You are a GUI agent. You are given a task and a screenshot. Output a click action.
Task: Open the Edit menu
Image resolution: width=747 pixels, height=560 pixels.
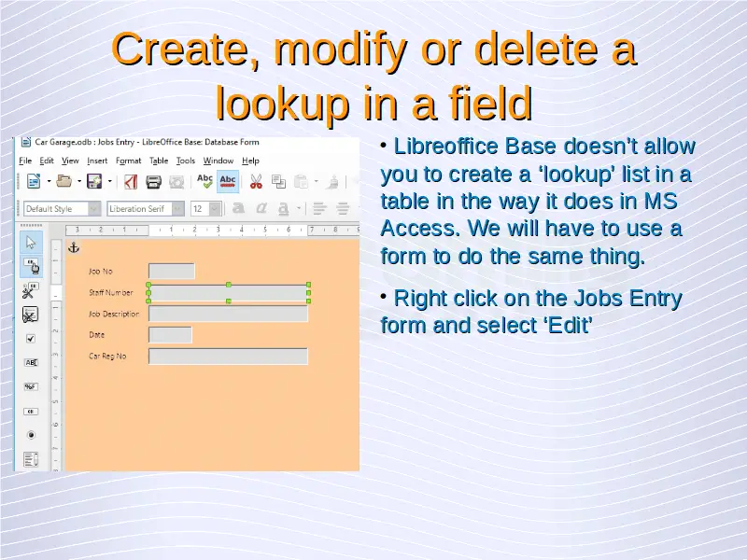tap(46, 161)
